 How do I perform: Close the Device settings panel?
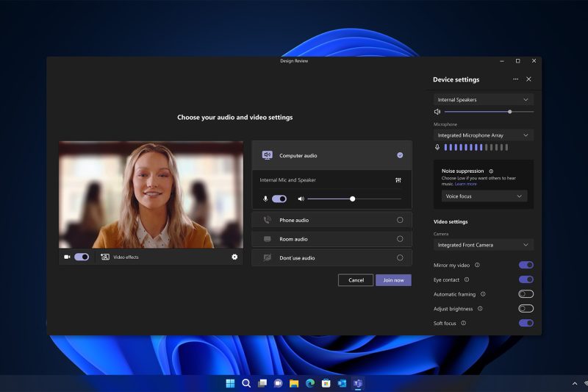click(x=528, y=79)
